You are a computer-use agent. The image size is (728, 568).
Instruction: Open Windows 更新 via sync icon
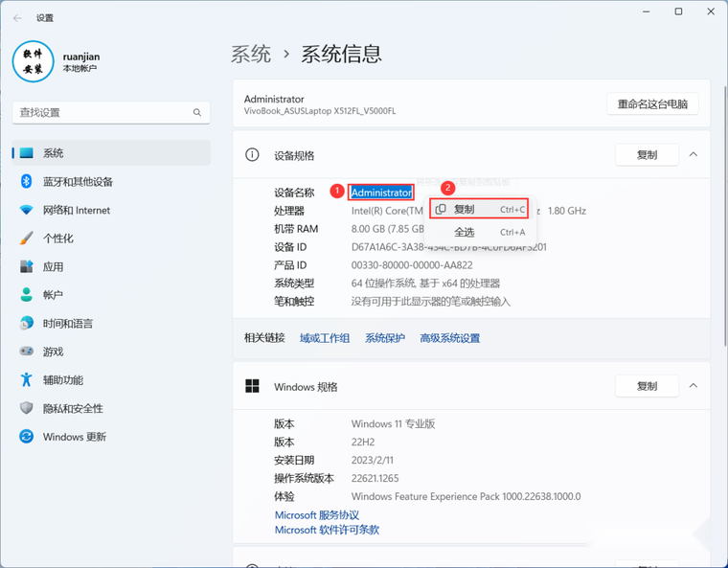point(27,436)
